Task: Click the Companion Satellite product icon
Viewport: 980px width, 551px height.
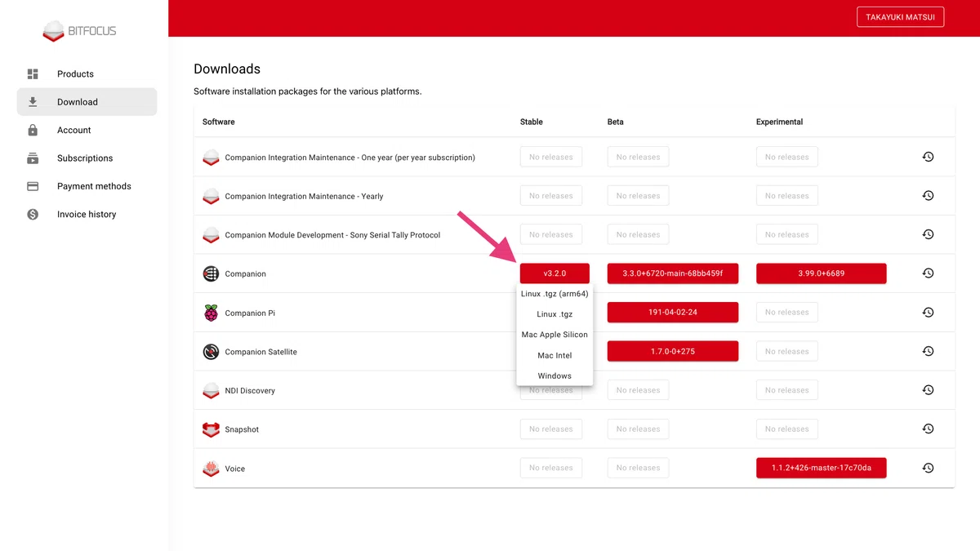Action: tap(211, 352)
